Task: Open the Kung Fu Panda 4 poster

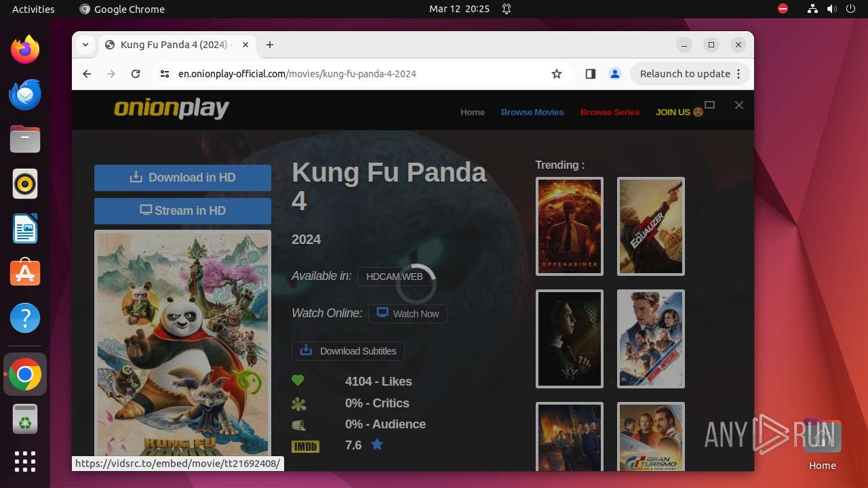Action: [182, 346]
